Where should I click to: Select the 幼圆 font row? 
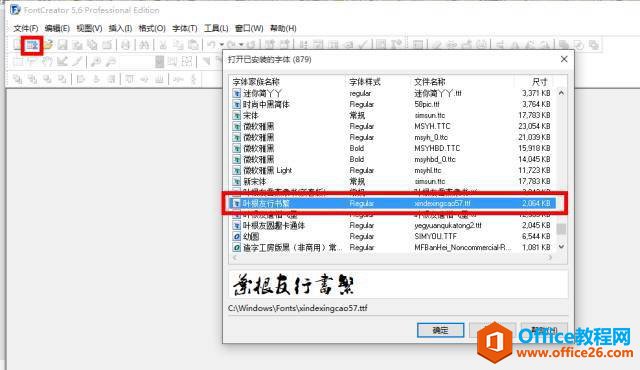pos(393,236)
